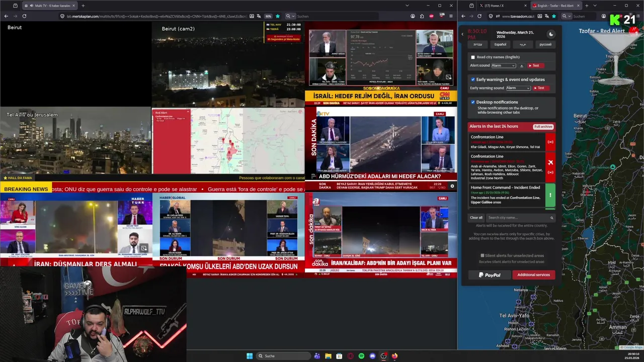Screen dimensions: 644x362
Task: Open Opera browser from taskbar
Action: coord(350,356)
